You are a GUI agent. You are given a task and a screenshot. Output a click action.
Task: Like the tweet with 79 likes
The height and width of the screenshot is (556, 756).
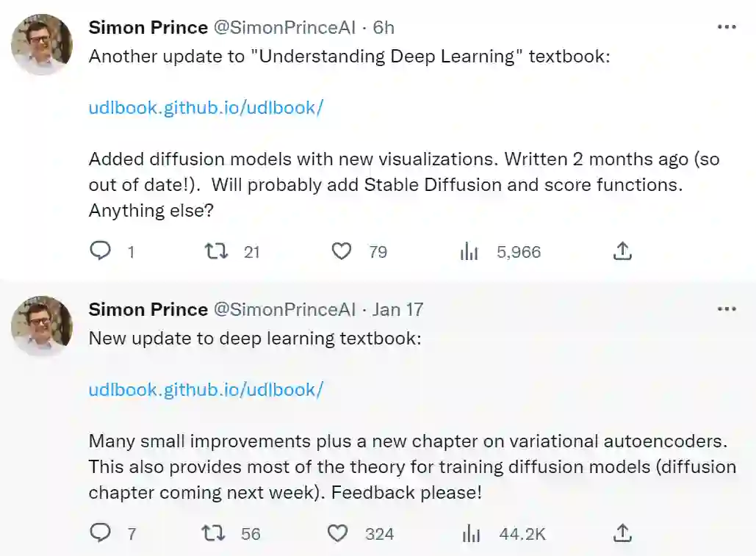click(x=342, y=252)
